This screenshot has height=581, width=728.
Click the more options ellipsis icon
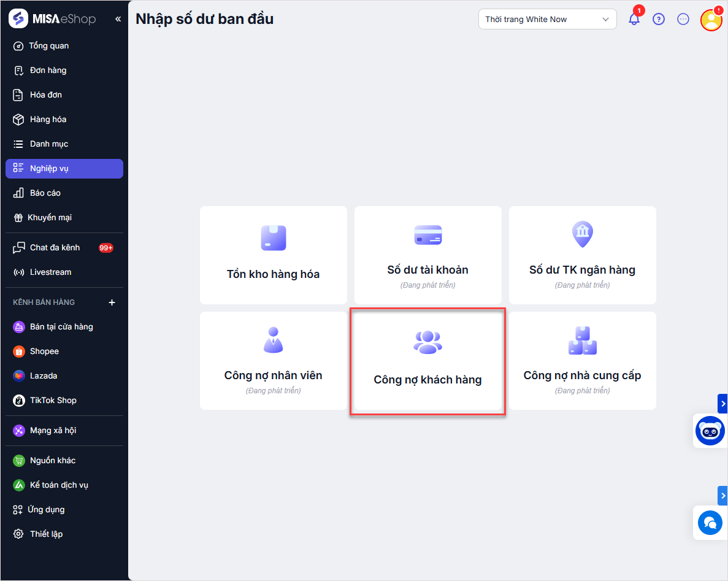pos(683,19)
